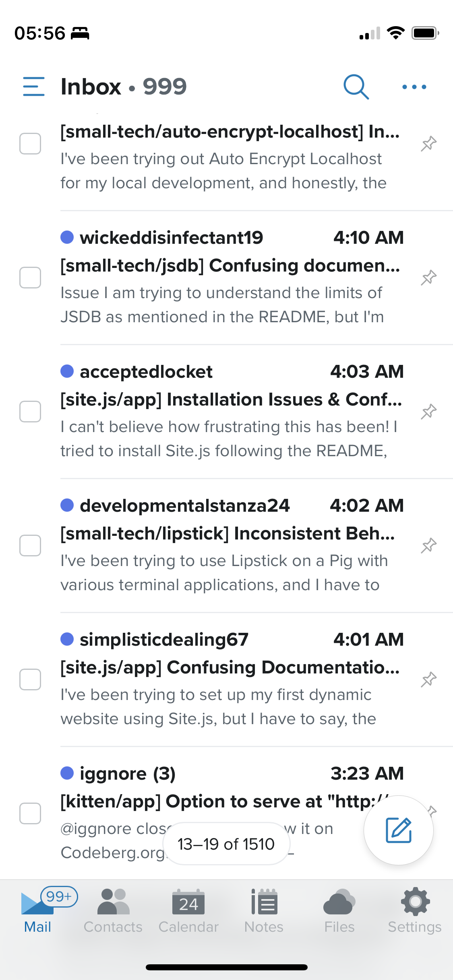Pin the wickeddisinfectant19 email
Viewport: 453px width, 980px height.
[429, 278]
